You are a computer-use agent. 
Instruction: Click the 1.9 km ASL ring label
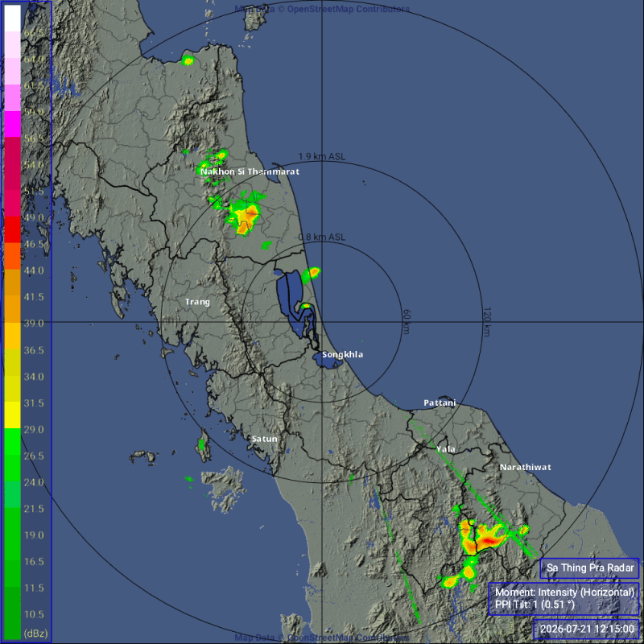coord(321,156)
